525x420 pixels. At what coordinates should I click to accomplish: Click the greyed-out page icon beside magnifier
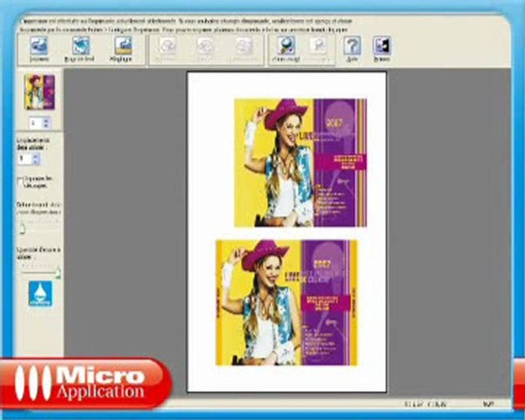click(317, 46)
